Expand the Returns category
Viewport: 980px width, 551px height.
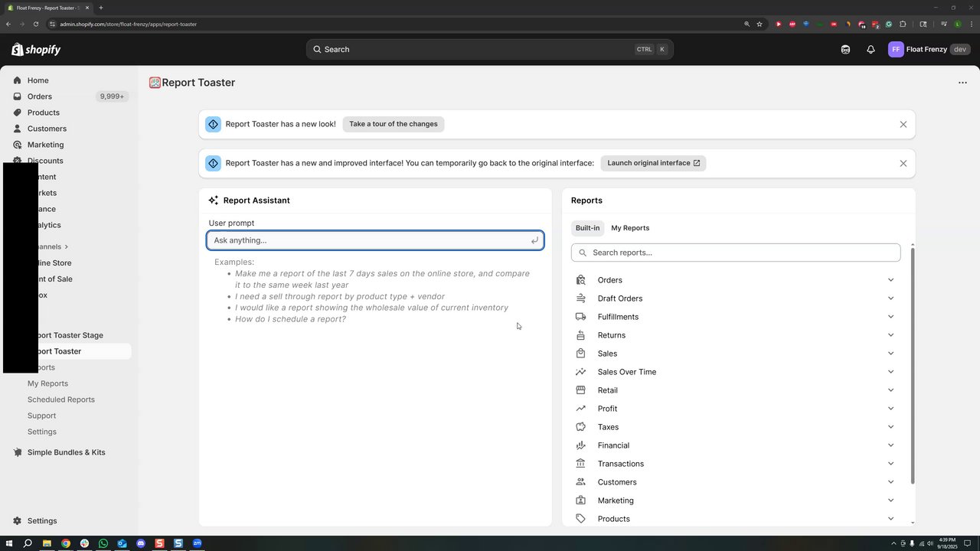(x=736, y=335)
